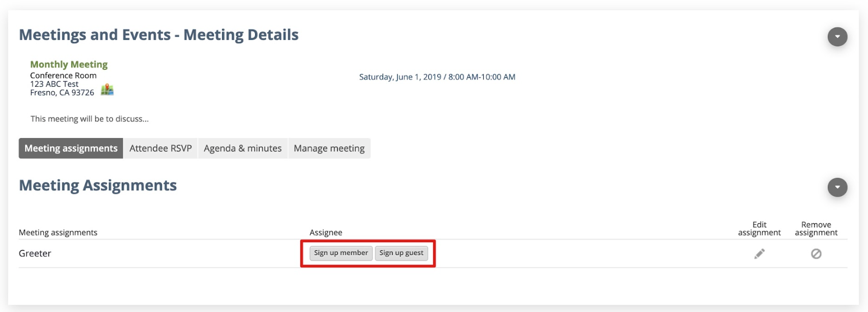Expand the Meeting Details dropdown arrow
Viewport: 868px width, 312px height.
(837, 37)
